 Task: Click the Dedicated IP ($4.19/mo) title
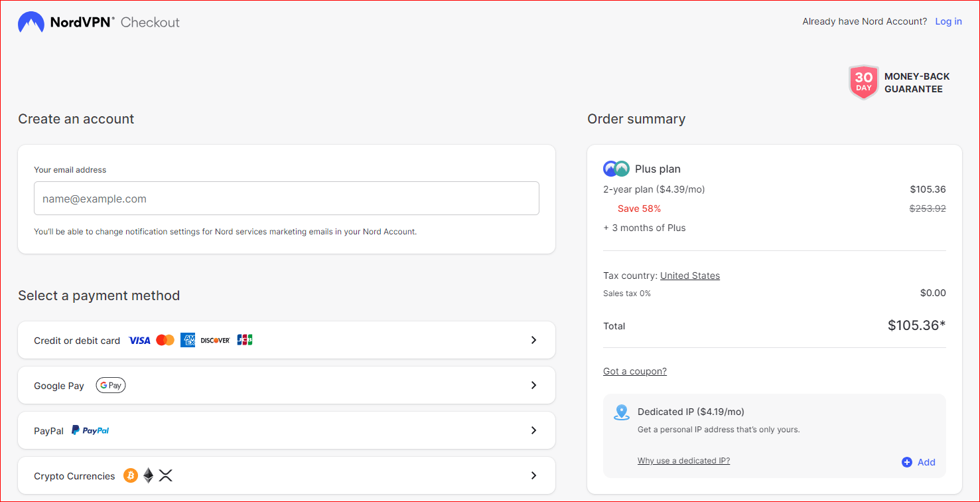pos(691,412)
